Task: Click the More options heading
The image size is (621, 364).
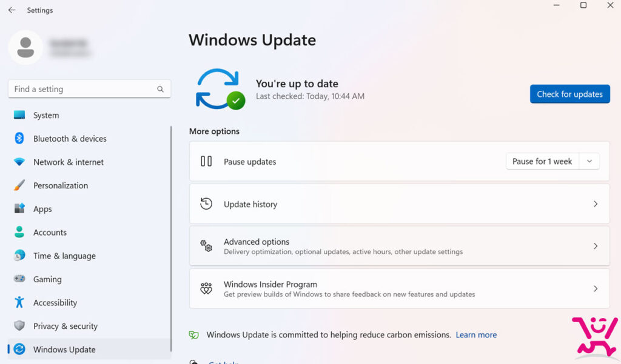Action: (214, 131)
